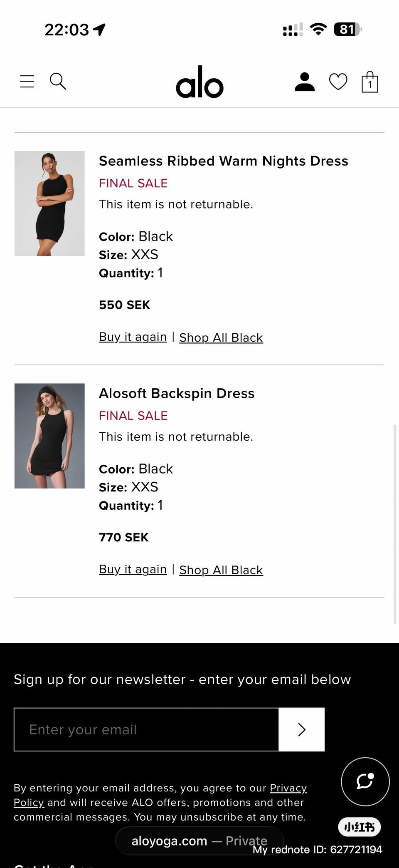
Task: Buy the Alosoft Backspin Dress again
Action: click(133, 569)
